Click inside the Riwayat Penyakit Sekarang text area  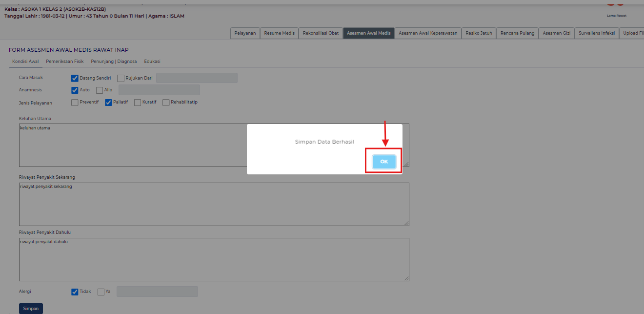pyautogui.click(x=214, y=204)
